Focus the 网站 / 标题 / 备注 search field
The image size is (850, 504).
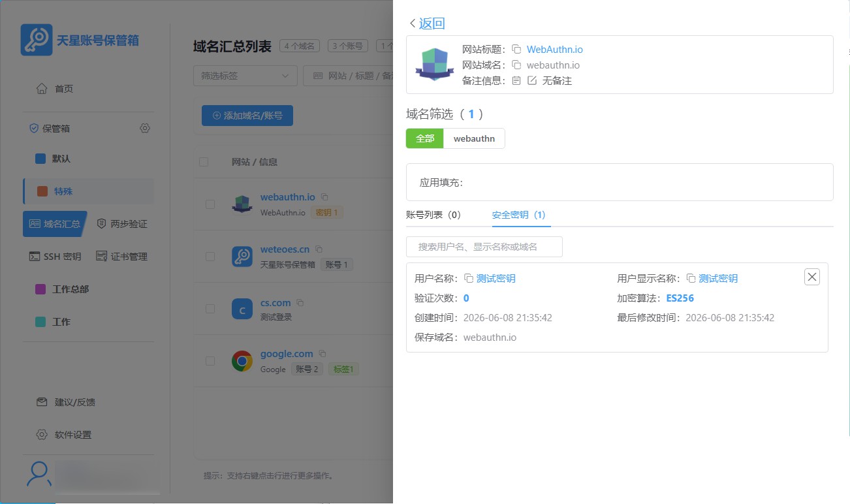348,76
